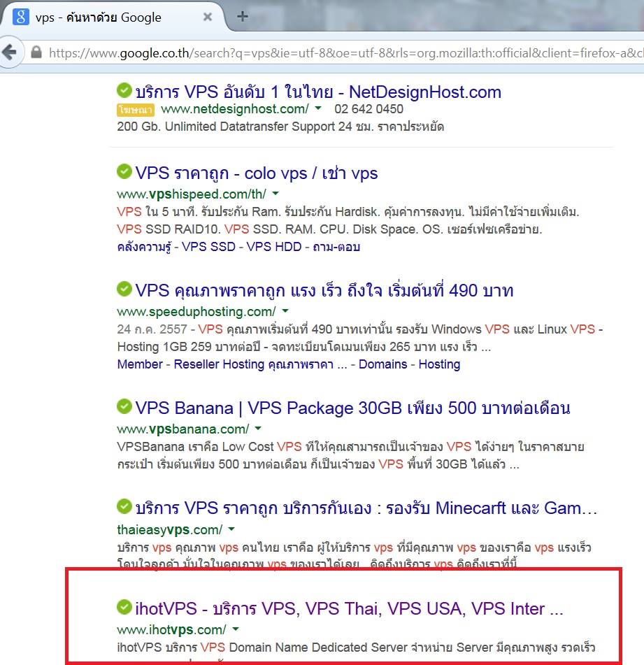This screenshot has height=665, width=644.
Task: Click the Domains sitelink
Action: tap(383, 364)
